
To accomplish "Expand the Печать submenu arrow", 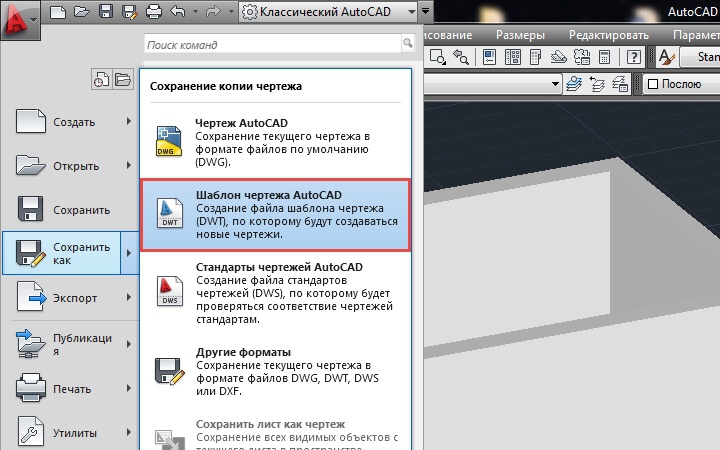I will tap(129, 388).
